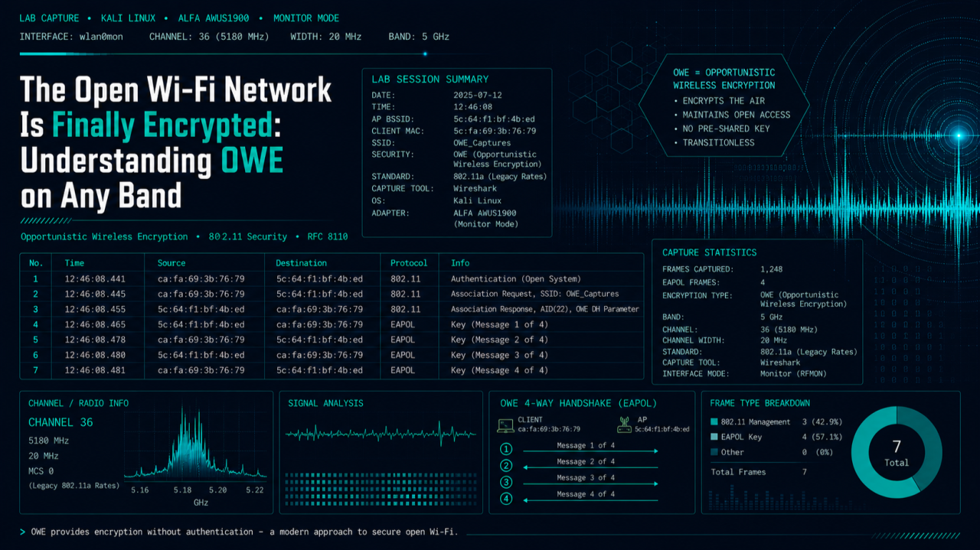Sort the table by the Source column header
Image resolution: width=980 pixels, height=550 pixels.
171,263
